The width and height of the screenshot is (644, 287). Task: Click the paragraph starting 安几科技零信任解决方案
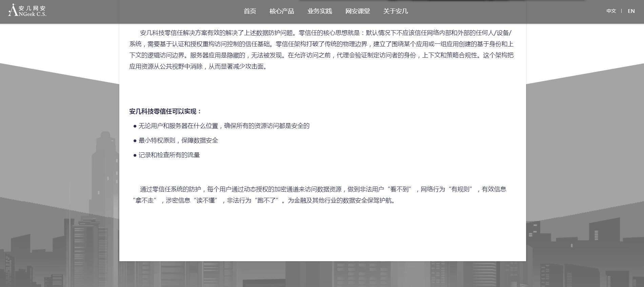pos(321,50)
